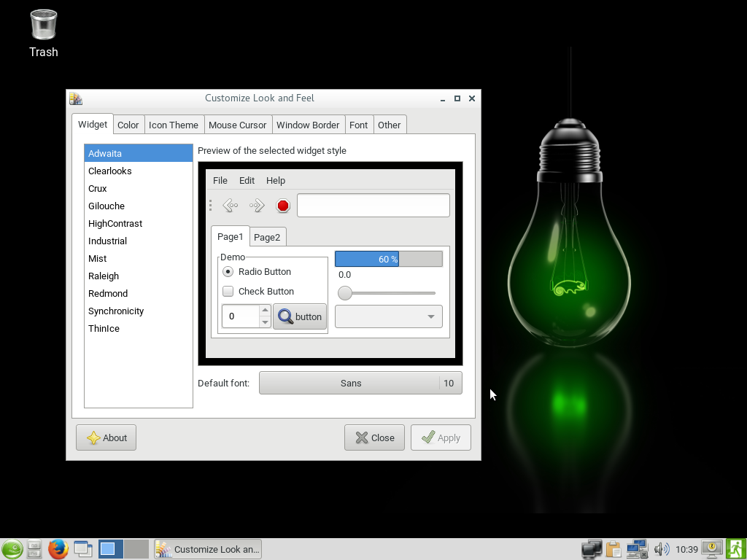Open the Edit menu in the preview
This screenshot has width=747, height=560.
(247, 180)
